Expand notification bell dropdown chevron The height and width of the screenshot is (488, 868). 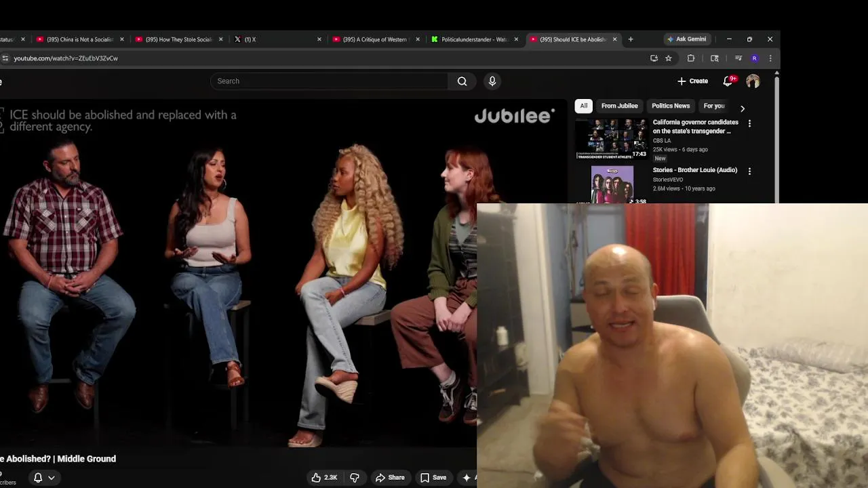(51, 478)
